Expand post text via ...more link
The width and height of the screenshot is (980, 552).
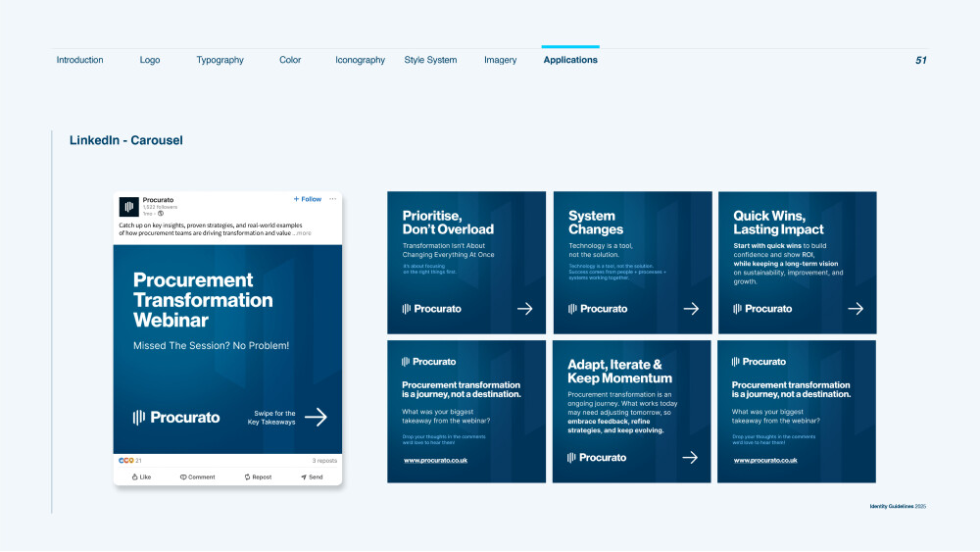tap(303, 233)
